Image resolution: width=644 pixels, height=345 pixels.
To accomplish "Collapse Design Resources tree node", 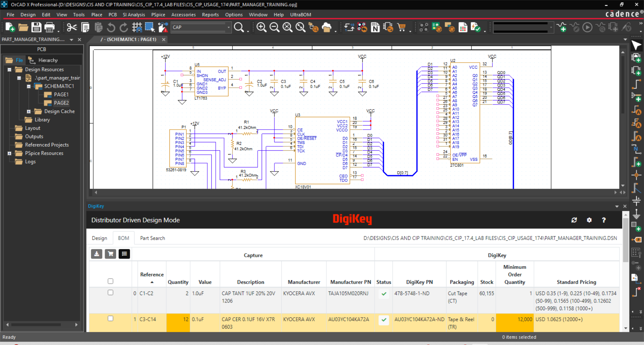I will (9, 70).
